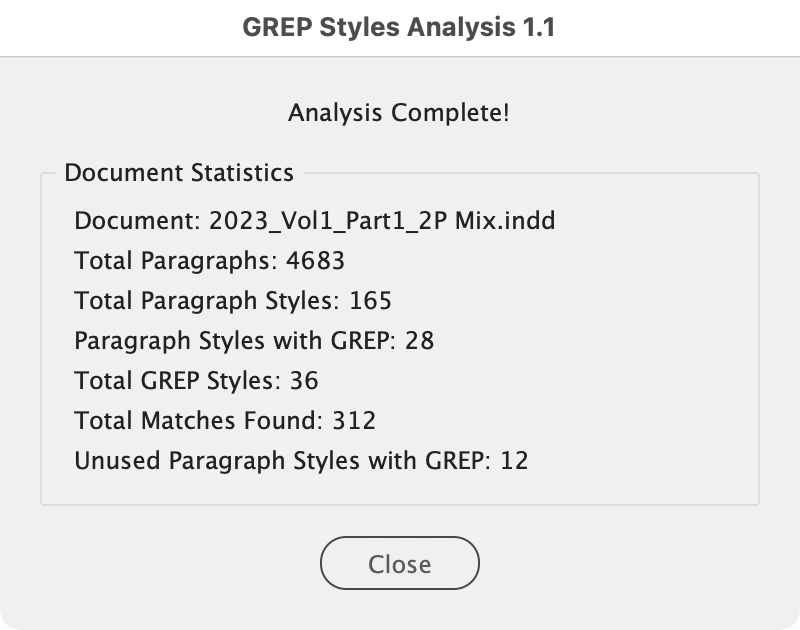
Task: Select the 2023_Vol1_Part1_2P Mix.indd file name
Action: tap(382, 220)
